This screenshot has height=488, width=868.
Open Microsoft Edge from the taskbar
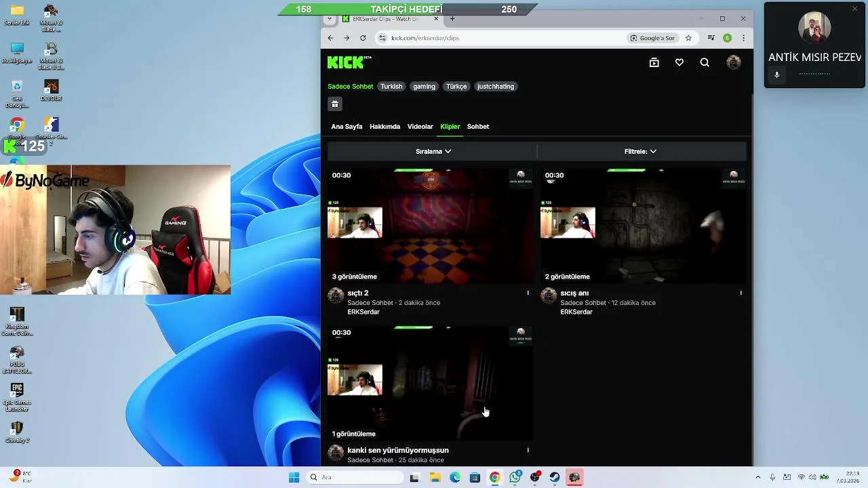[455, 477]
